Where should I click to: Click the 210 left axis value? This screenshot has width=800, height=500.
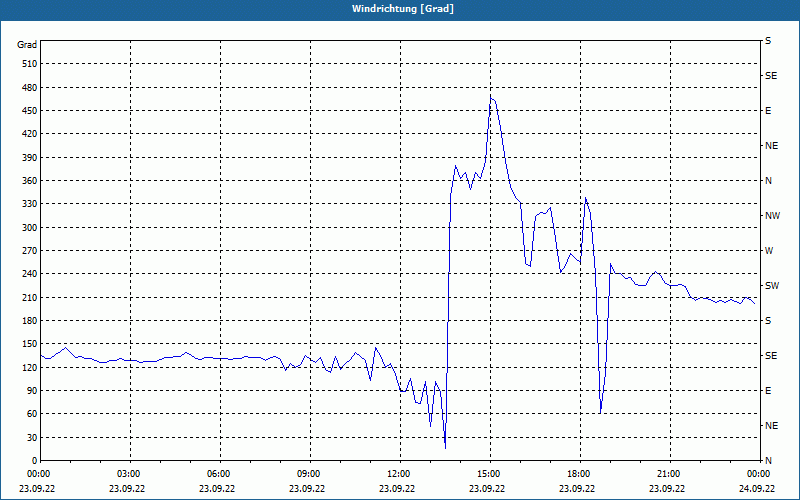pos(30,297)
